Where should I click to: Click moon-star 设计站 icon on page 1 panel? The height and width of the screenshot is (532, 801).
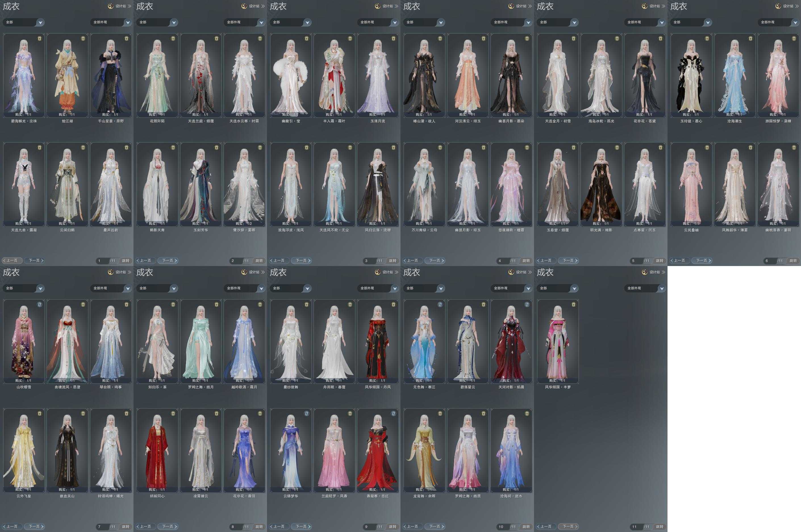click(111, 6)
